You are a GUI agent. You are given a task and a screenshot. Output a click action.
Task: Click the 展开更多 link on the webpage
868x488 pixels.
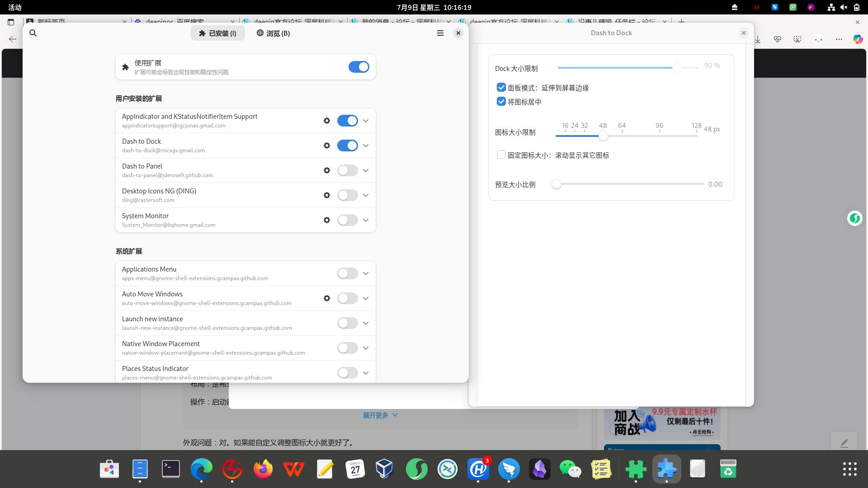380,415
